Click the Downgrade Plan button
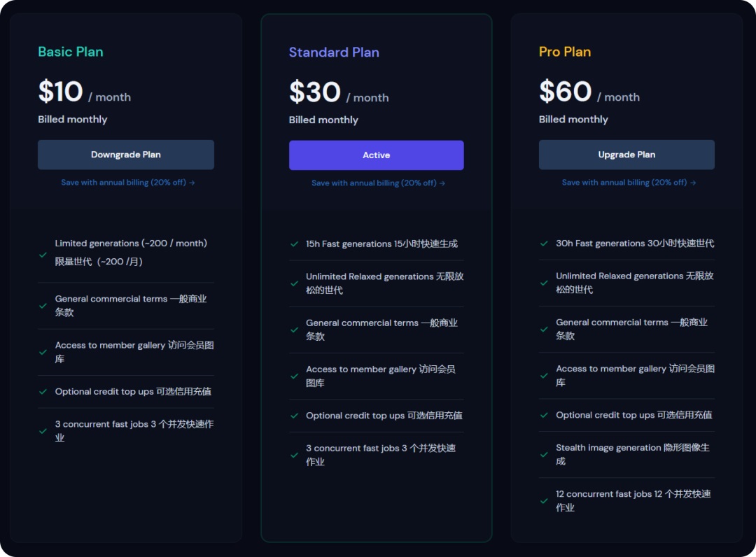 tap(126, 155)
